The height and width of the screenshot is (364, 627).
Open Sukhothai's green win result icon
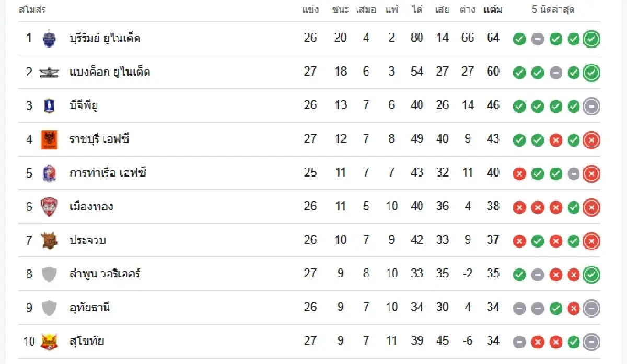click(574, 343)
